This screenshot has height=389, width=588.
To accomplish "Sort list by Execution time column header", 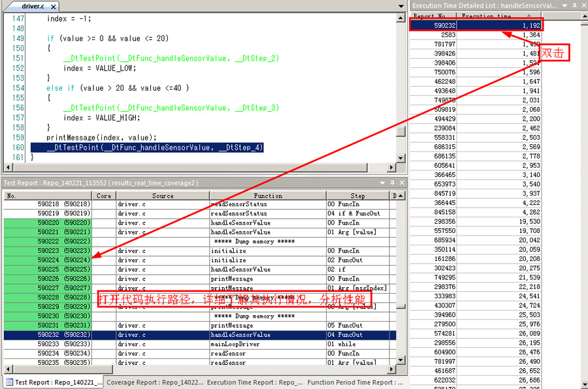I will [x=498, y=16].
